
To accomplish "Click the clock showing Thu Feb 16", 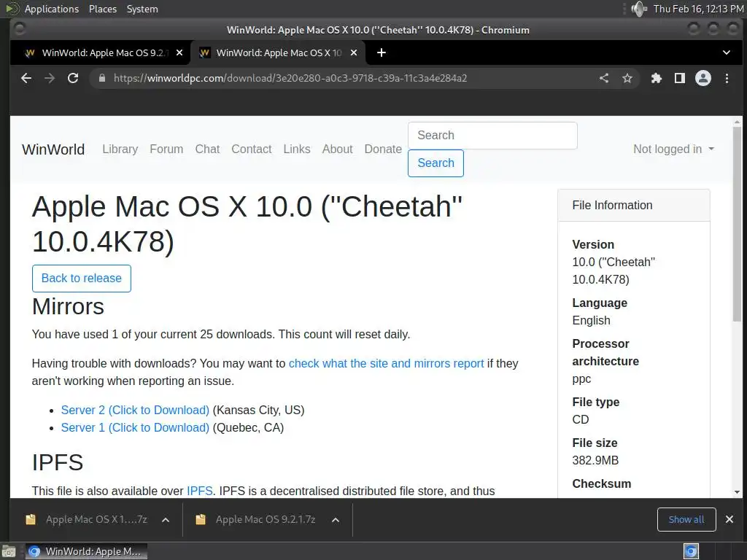I will pyautogui.click(x=698, y=9).
